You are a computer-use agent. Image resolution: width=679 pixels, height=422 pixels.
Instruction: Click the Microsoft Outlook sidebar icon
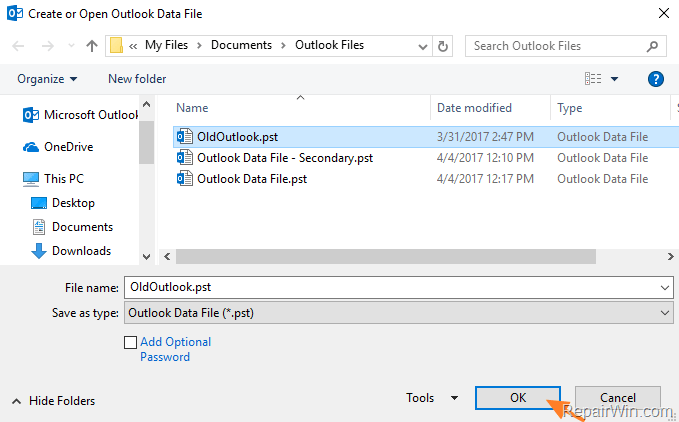click(x=31, y=115)
